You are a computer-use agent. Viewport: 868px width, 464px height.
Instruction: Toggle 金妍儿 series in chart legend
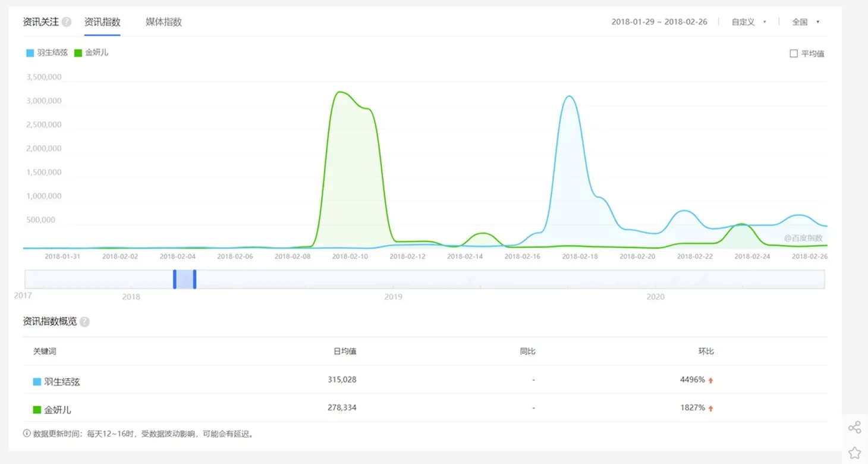coord(91,52)
